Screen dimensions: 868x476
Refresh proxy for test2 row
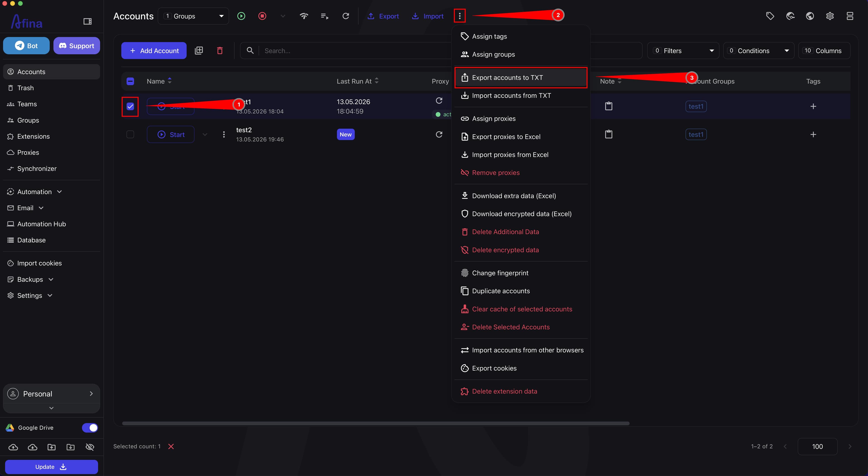click(x=439, y=134)
